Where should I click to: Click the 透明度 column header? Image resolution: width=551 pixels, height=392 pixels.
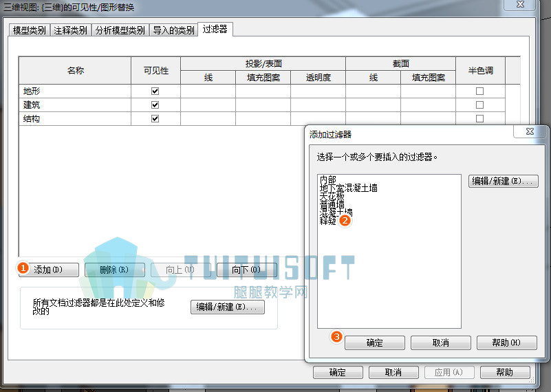(318, 78)
